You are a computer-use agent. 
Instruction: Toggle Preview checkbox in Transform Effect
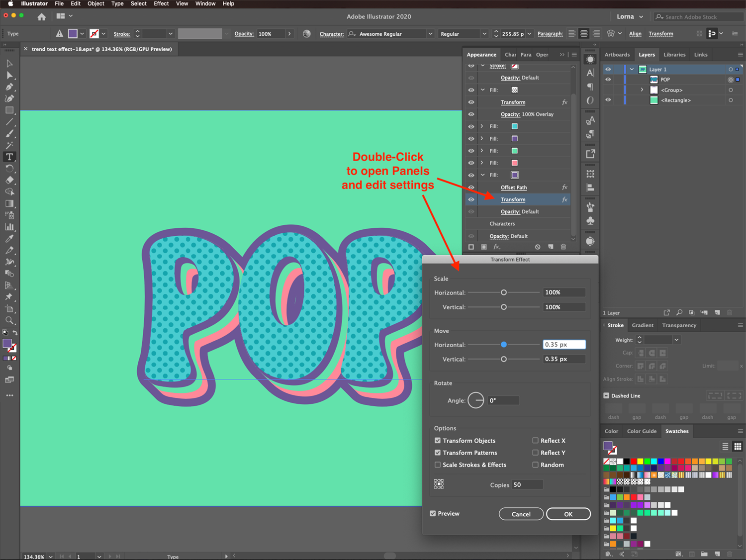[x=433, y=514]
